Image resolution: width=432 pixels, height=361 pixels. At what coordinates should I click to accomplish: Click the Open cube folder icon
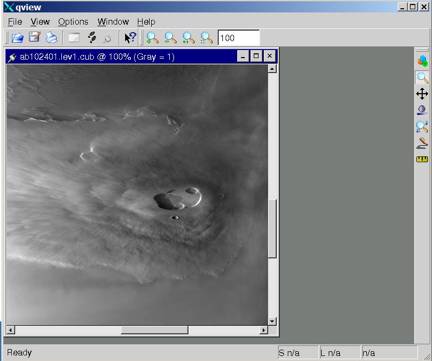coord(17,38)
